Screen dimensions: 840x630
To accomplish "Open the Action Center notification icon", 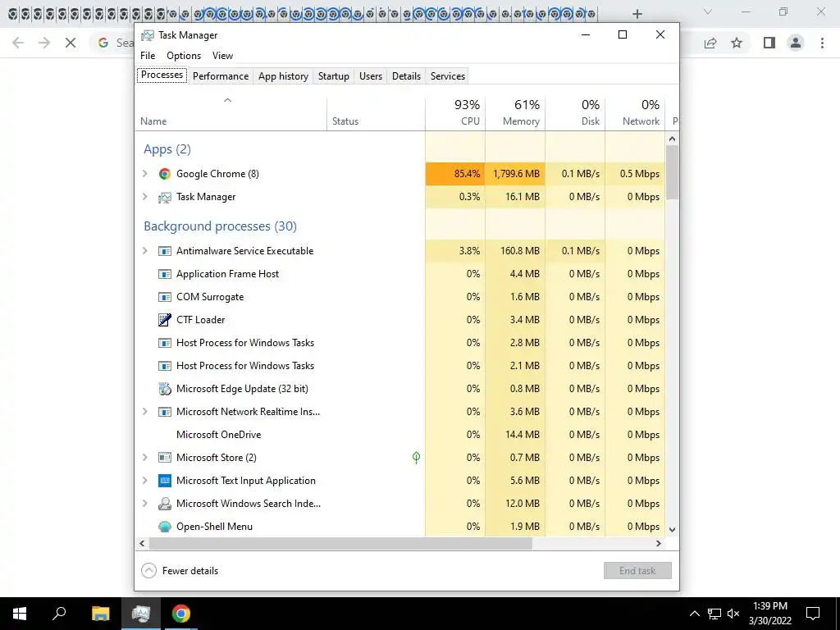I will point(813,614).
